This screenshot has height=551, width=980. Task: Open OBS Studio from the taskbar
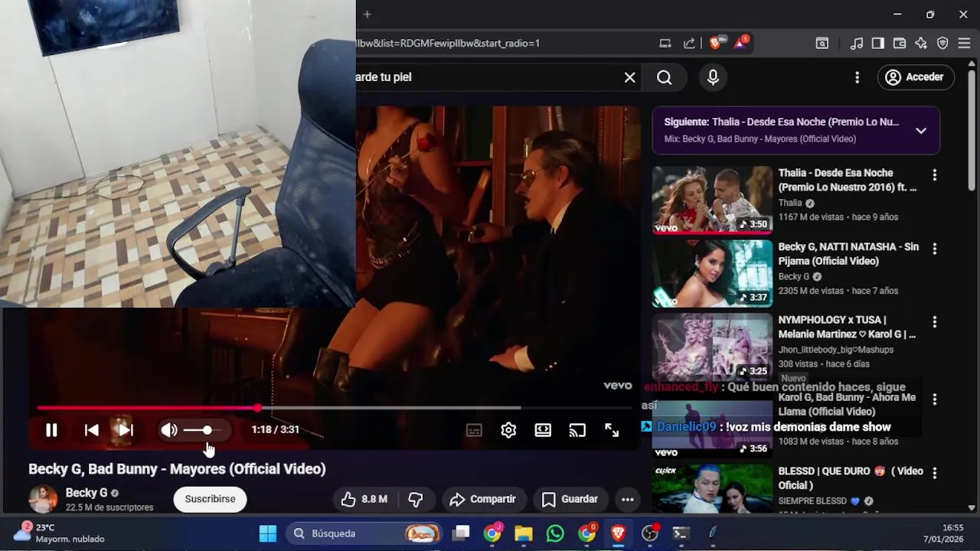(x=650, y=533)
